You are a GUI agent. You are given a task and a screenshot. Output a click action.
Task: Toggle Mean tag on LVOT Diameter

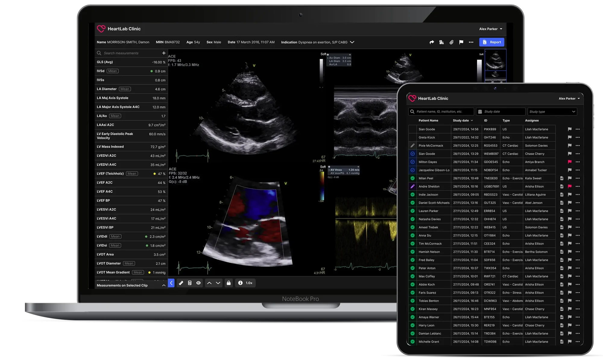129,263
